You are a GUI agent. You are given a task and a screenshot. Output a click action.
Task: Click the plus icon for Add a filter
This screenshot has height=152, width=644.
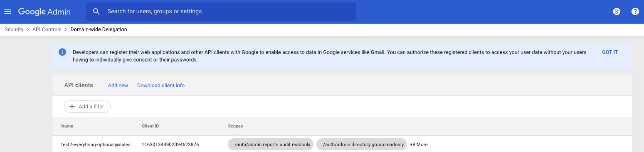pos(72,107)
